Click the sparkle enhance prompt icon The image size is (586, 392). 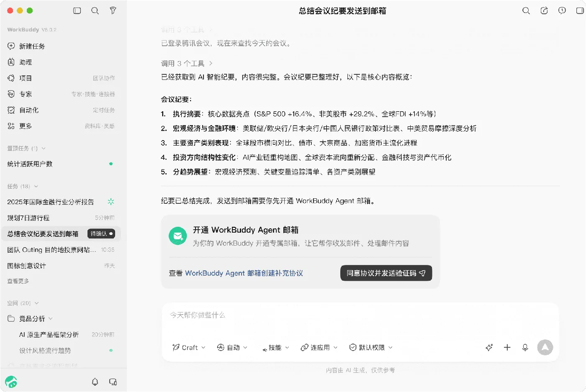click(489, 347)
